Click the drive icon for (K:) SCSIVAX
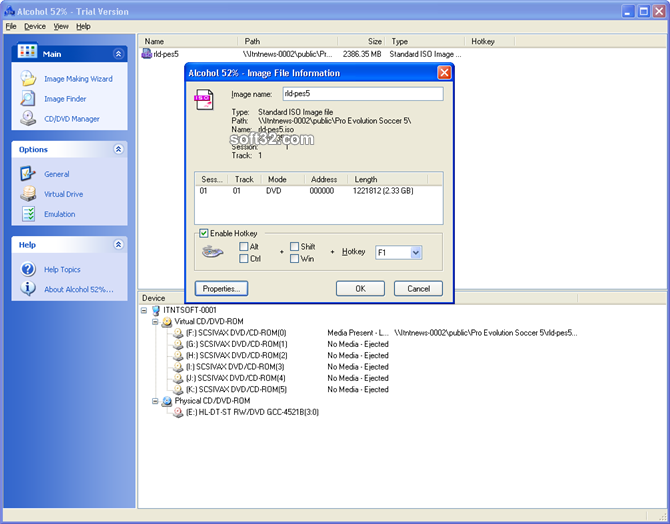Viewport: 670px width, 524px height. 178,390
